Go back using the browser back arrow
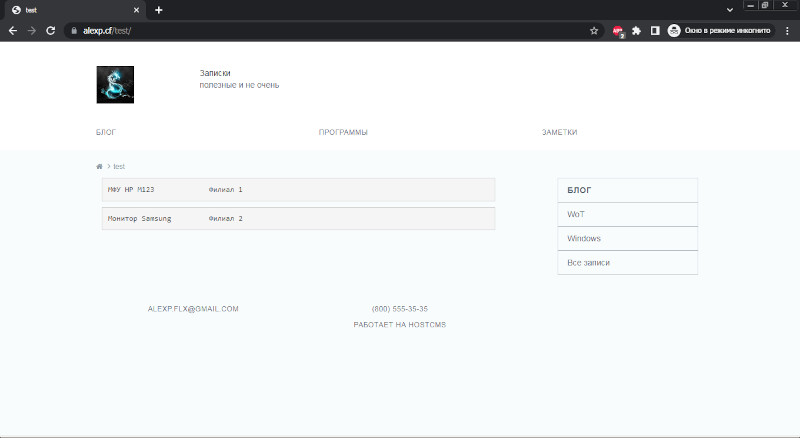800x438 pixels. coord(13,31)
